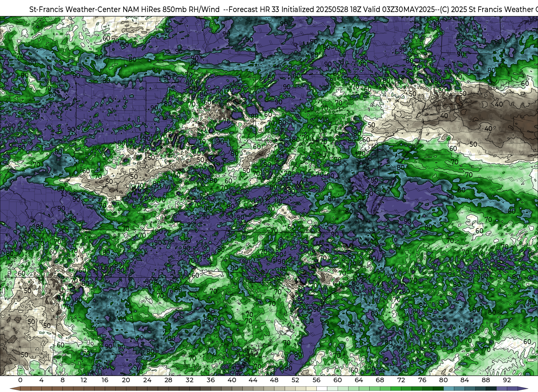
Task: Click the colorbar tick label '60'
Action: pos(338,380)
